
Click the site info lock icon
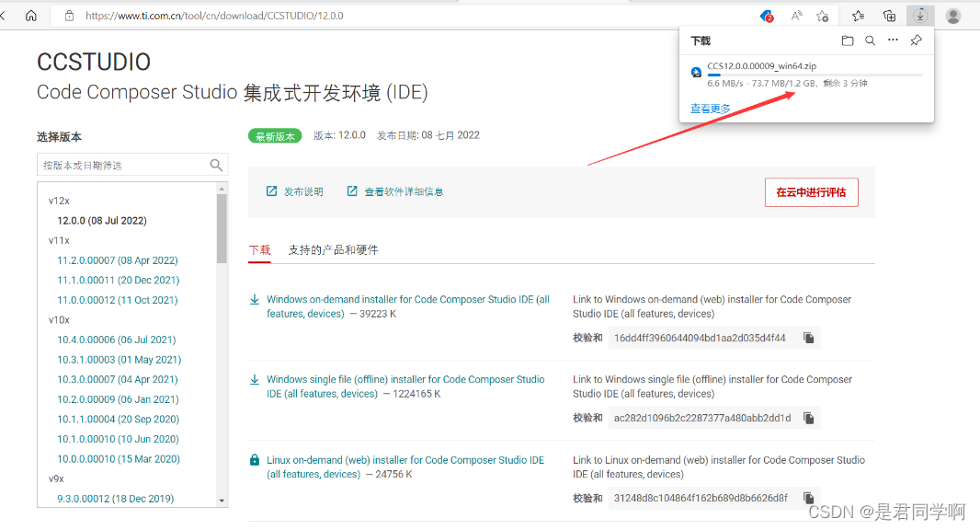coord(69,16)
